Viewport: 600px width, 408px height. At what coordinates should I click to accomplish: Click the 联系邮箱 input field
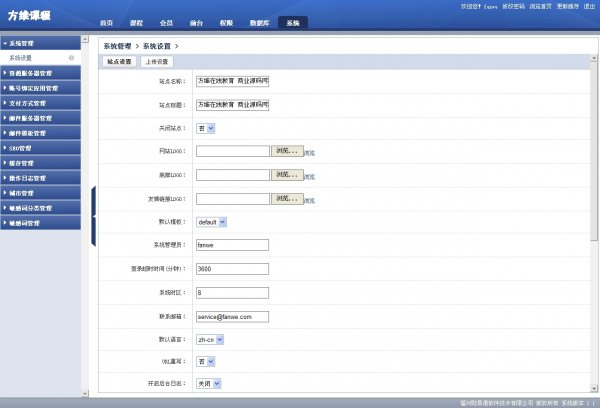tap(232, 315)
